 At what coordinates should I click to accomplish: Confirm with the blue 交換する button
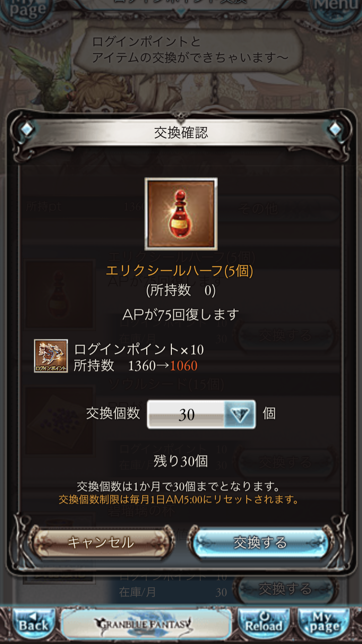tap(260, 543)
